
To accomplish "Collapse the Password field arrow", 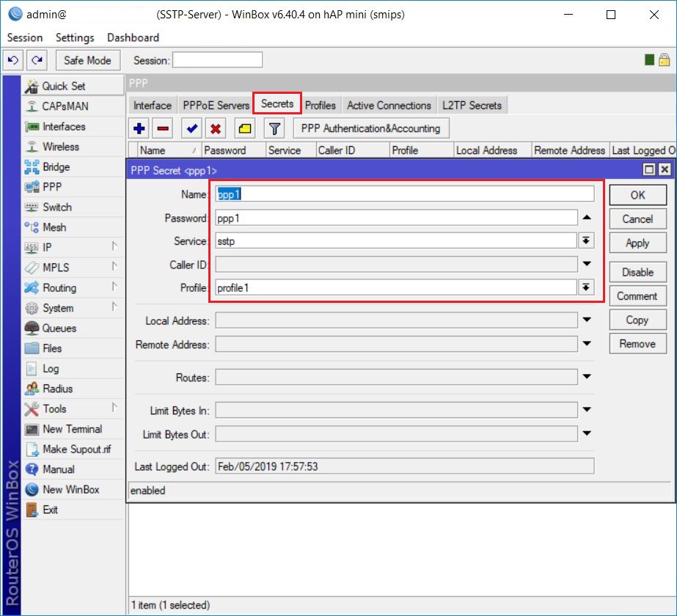I will click(x=587, y=218).
